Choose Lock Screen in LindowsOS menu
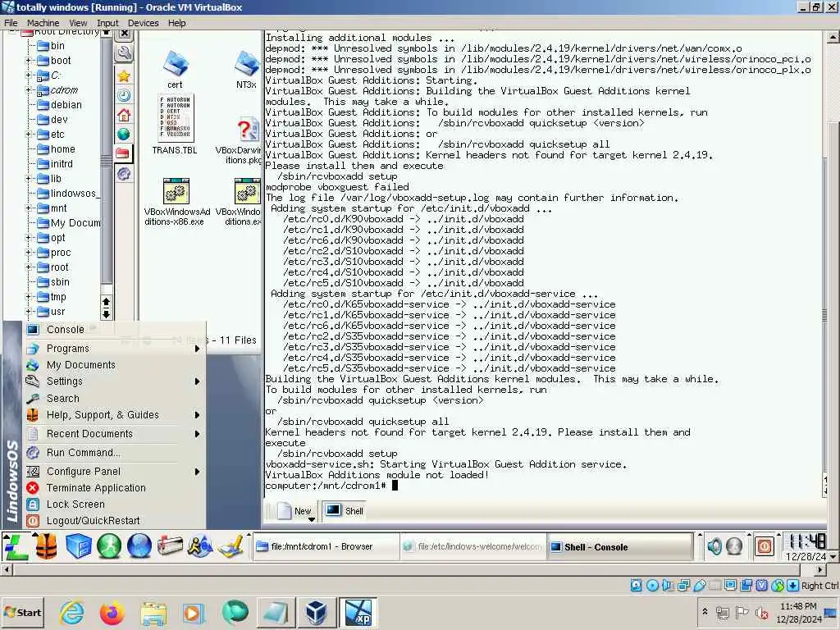 coord(114,504)
